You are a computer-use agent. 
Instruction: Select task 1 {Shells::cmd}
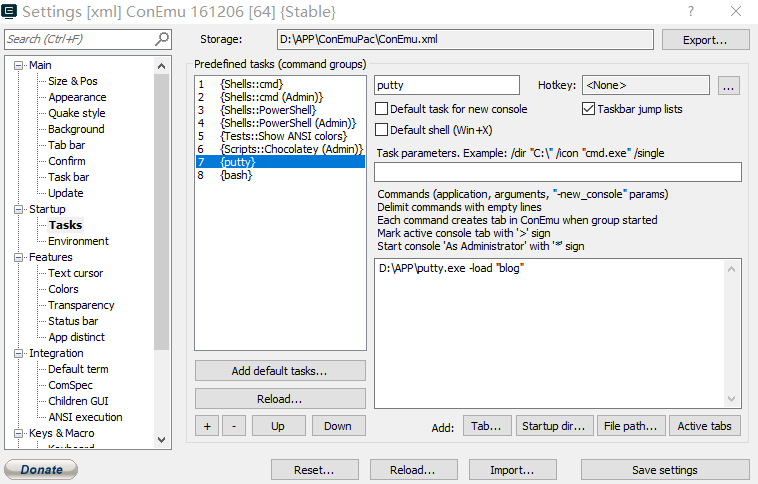click(x=280, y=84)
